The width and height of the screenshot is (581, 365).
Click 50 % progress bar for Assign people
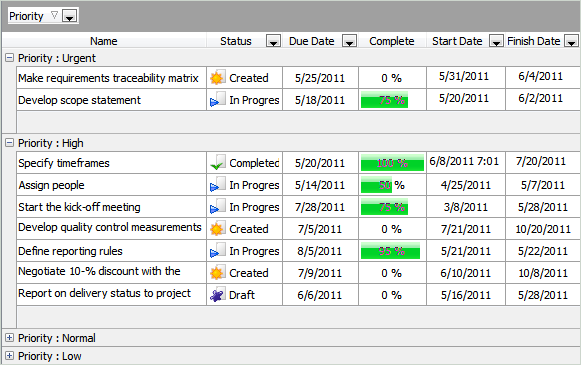pos(376,185)
